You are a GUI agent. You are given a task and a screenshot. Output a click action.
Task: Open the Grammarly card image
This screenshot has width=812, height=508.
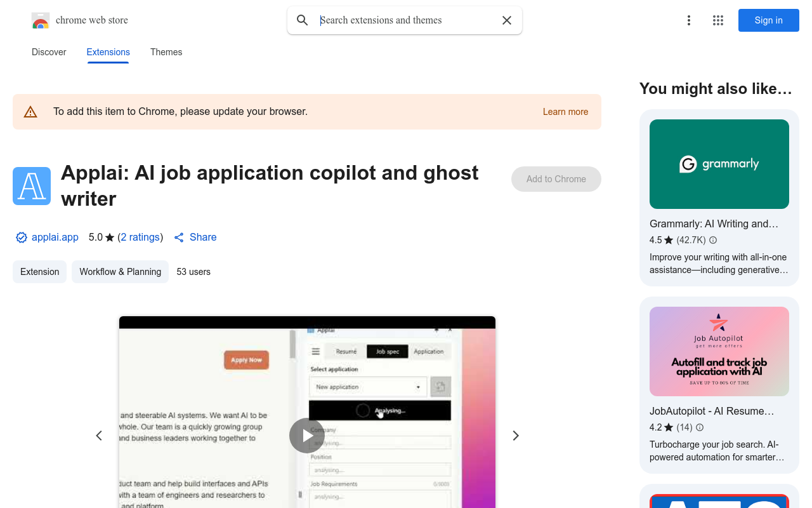pos(719,164)
